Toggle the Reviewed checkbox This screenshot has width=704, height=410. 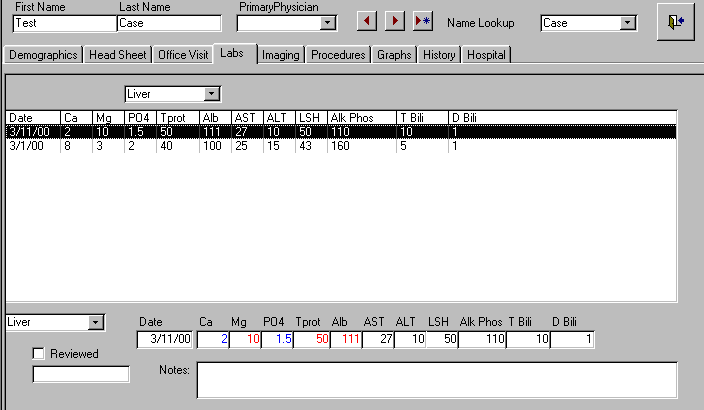pos(39,354)
